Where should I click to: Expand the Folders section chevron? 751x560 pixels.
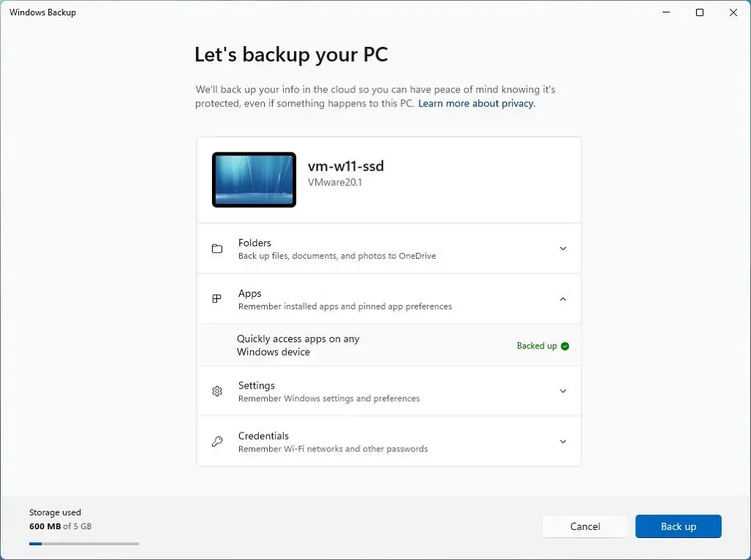coord(563,248)
